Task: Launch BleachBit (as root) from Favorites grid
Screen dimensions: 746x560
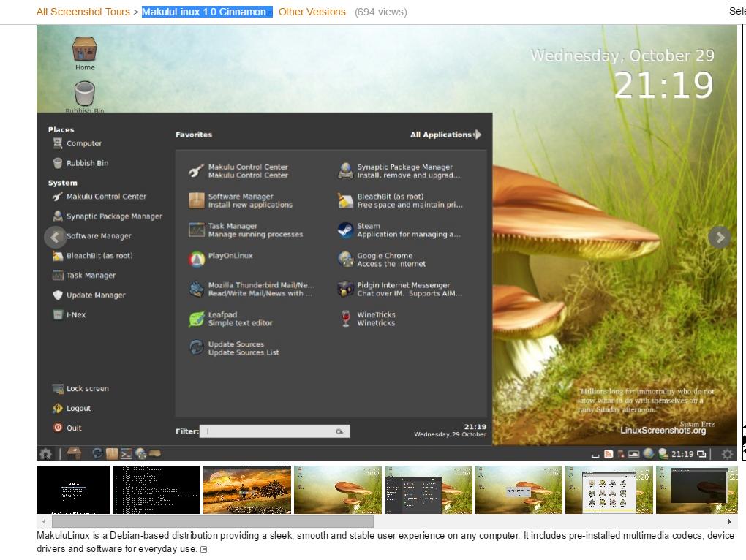Action: point(399,200)
